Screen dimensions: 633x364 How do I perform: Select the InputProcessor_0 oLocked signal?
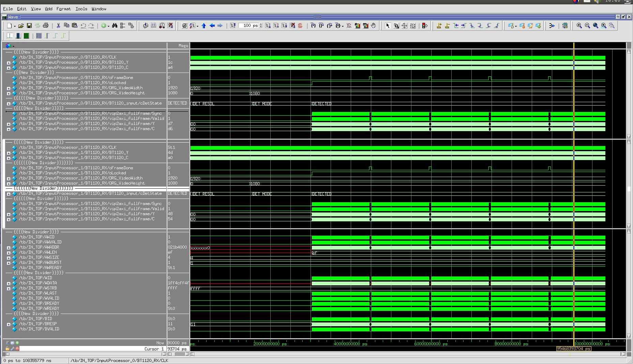(x=72, y=83)
